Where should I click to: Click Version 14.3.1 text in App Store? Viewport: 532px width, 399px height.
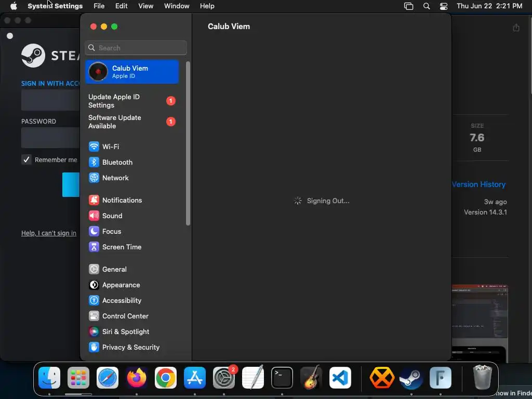tap(485, 212)
